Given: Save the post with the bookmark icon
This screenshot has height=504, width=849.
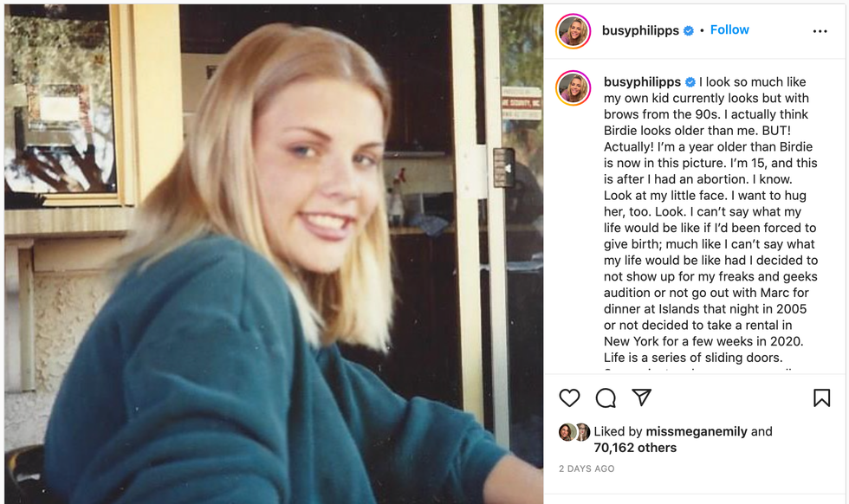Looking at the screenshot, I should [x=821, y=397].
